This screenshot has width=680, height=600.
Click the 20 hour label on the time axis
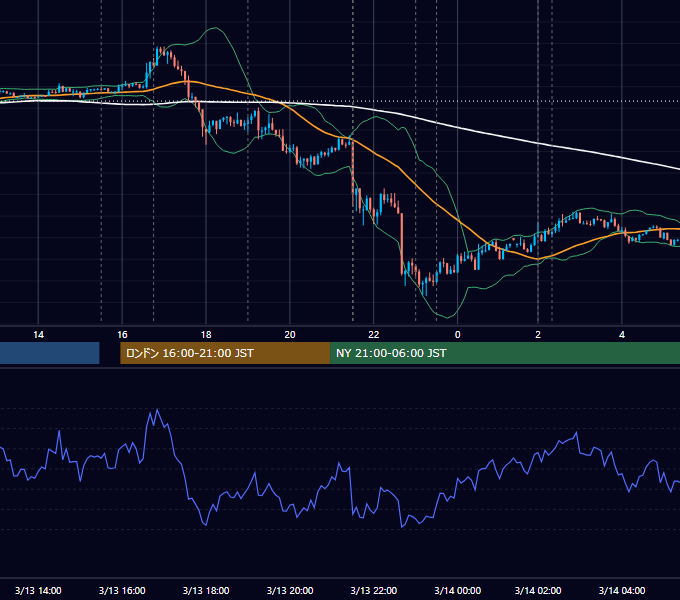[x=290, y=335]
